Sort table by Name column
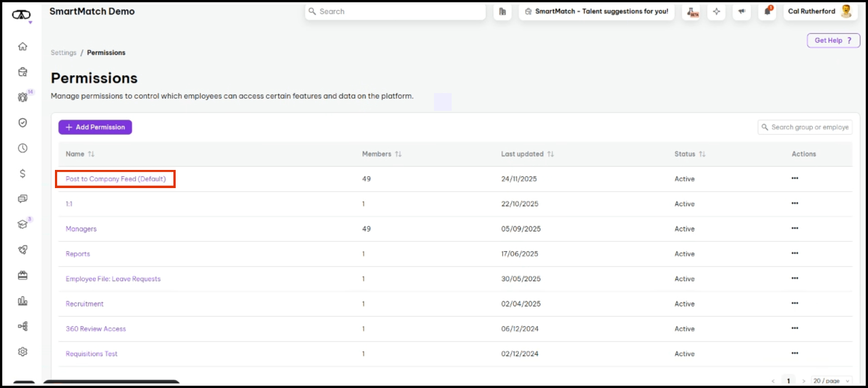Screen dimensions: 868x388 click(x=91, y=154)
